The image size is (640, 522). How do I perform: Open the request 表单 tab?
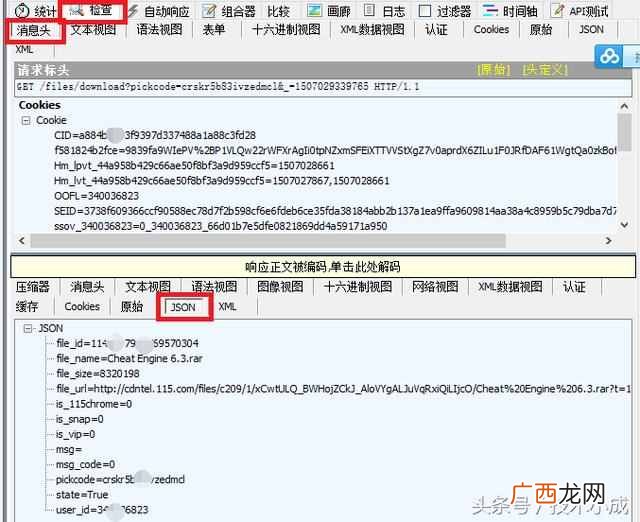[x=214, y=30]
